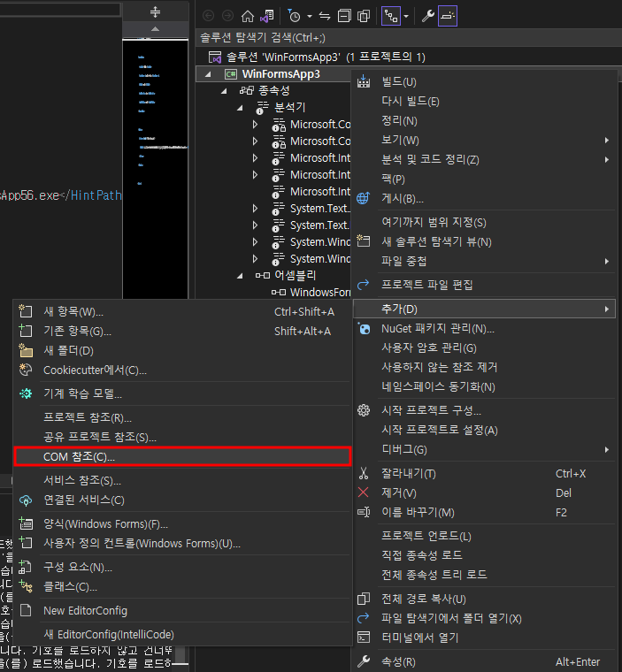Viewport: 622px width, 672px height.
Task: Sync with active document arrows icon
Action: pyautogui.click(x=325, y=16)
